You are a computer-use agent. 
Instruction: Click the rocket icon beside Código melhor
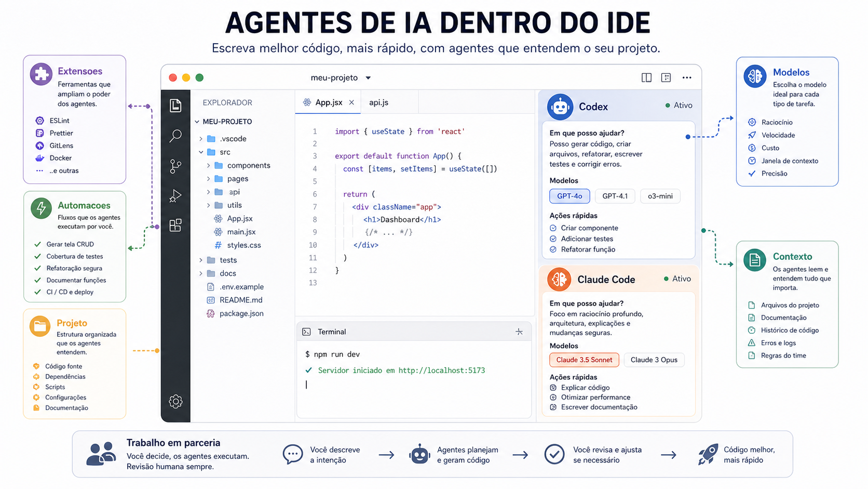(708, 454)
